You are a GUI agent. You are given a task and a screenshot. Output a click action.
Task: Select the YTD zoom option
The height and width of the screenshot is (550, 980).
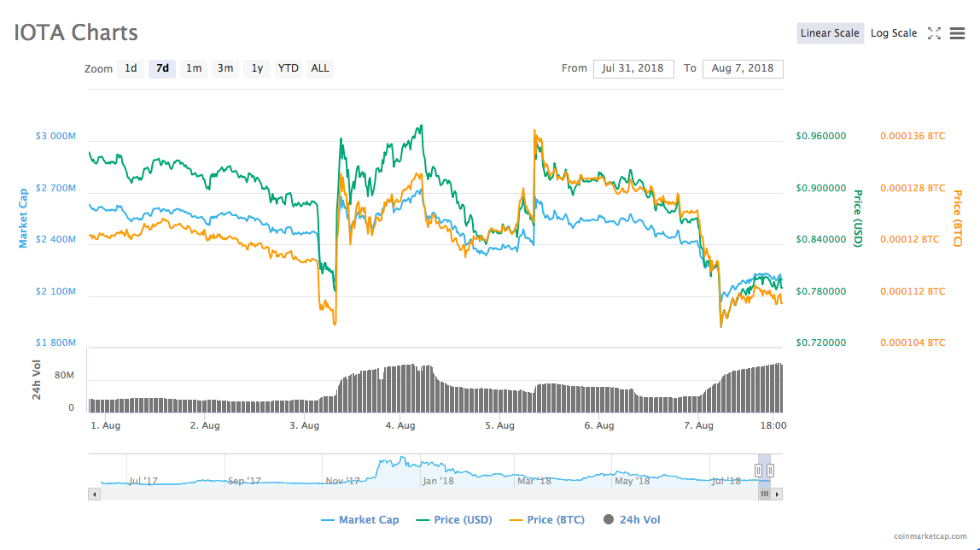point(288,68)
